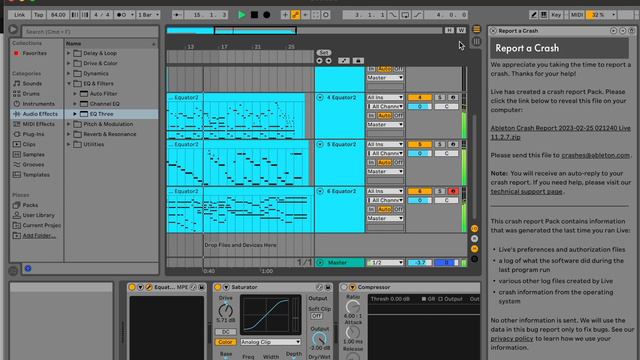Screen dimensions: 640x360
Task: Select Favorites collection
Action: (x=34, y=53)
